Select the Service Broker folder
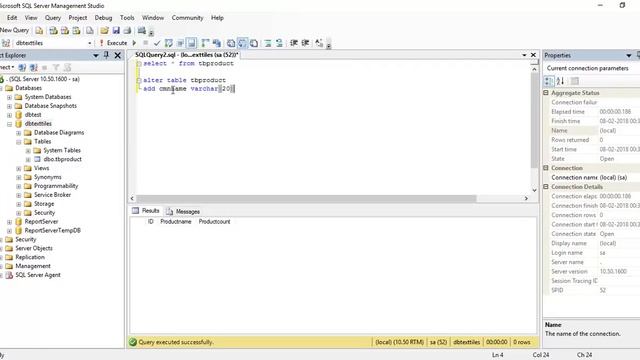This screenshot has width=640, height=360. point(52,195)
